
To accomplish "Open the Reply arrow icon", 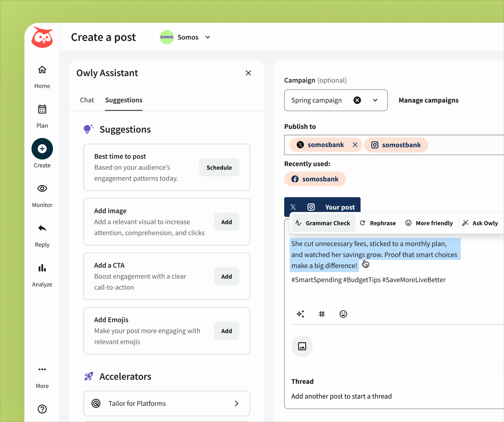I will click(x=42, y=228).
